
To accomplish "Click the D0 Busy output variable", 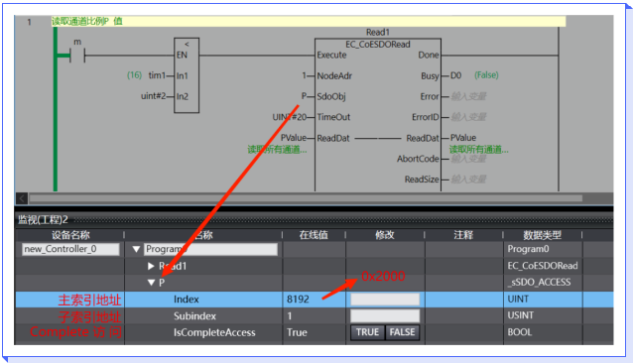I will [455, 75].
